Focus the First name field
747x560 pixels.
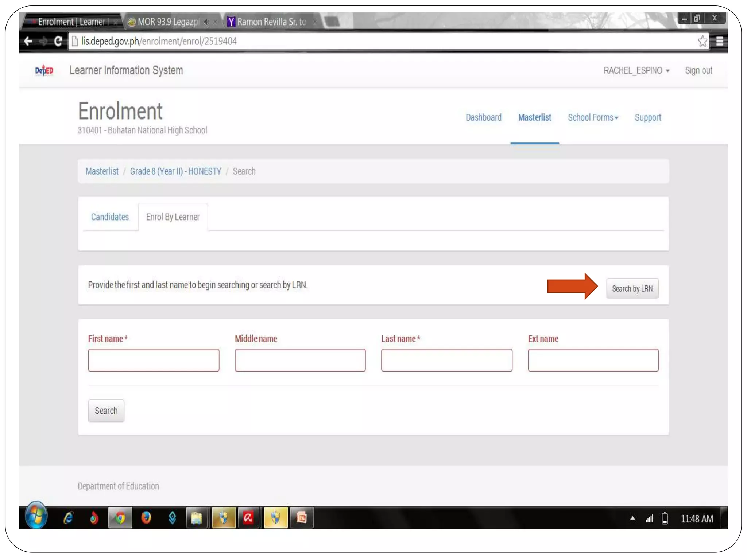tap(154, 360)
